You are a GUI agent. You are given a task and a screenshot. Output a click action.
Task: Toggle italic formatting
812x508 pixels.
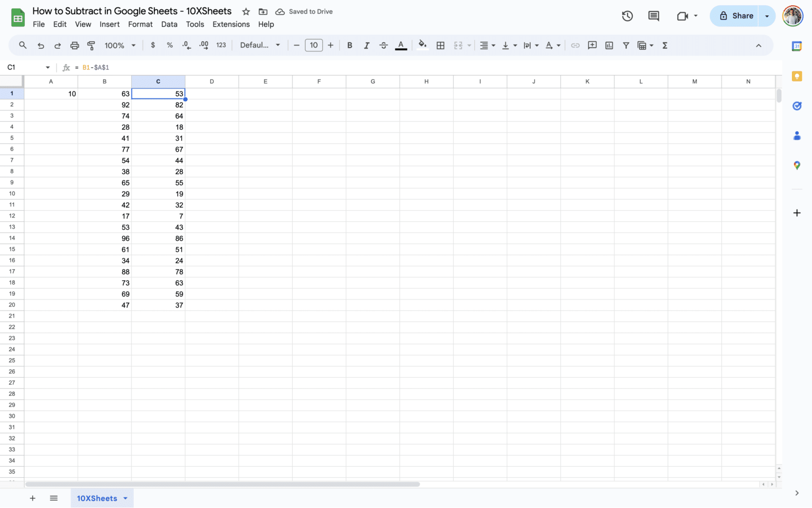coord(366,45)
